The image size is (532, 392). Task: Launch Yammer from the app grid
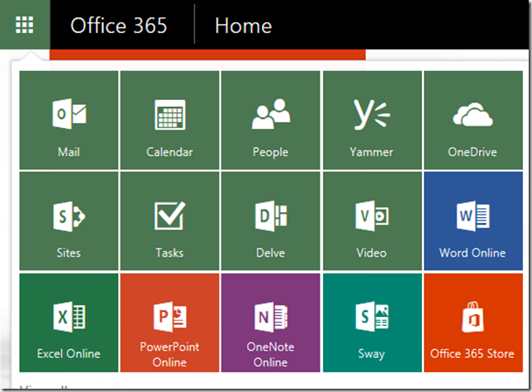tap(373, 120)
